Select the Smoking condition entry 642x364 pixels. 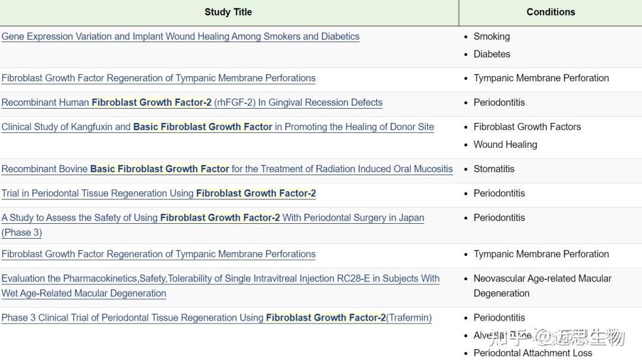pyautogui.click(x=492, y=36)
